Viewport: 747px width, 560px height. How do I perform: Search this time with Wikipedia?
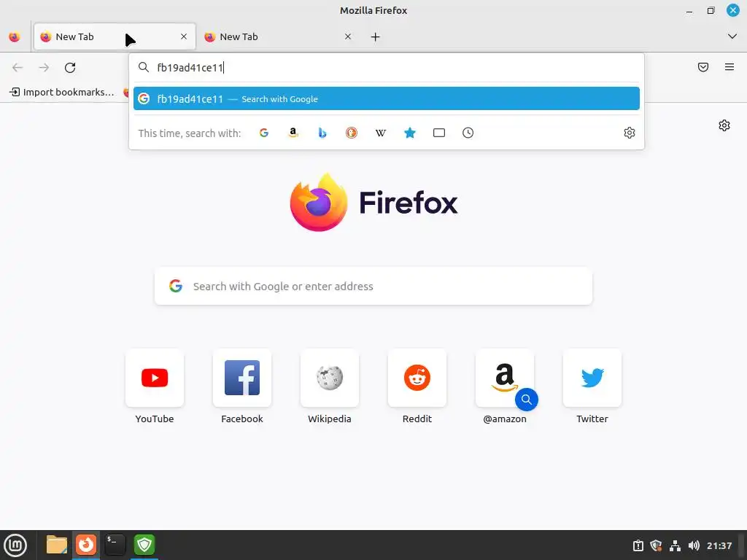tap(381, 133)
